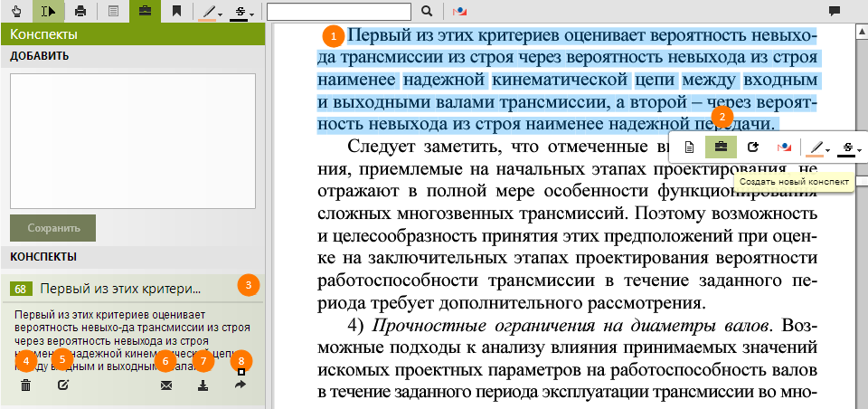Download the note with download icon
The height and width of the screenshot is (409, 868).
point(203,385)
